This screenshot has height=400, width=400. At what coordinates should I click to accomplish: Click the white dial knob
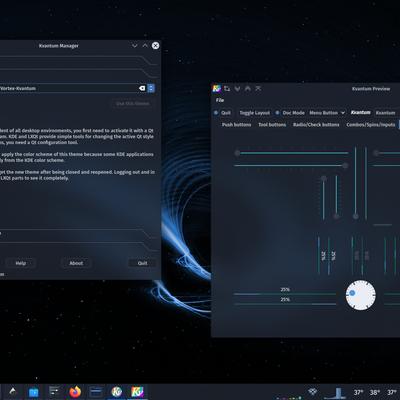[x=360, y=295]
